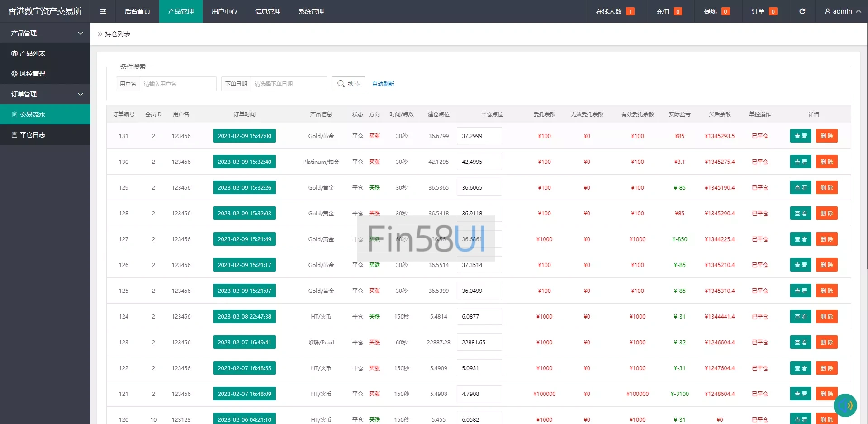Collapse the 产品管理 sidebar section
The height and width of the screenshot is (424, 868).
(45, 33)
